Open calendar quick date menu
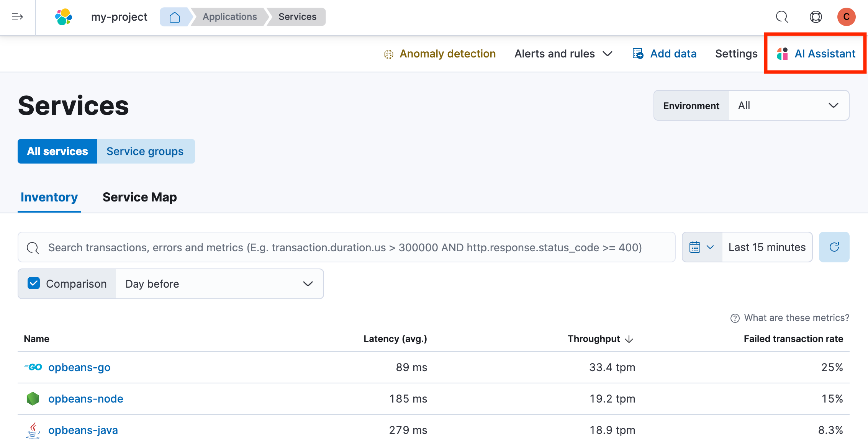This screenshot has height=442, width=868. click(x=702, y=247)
